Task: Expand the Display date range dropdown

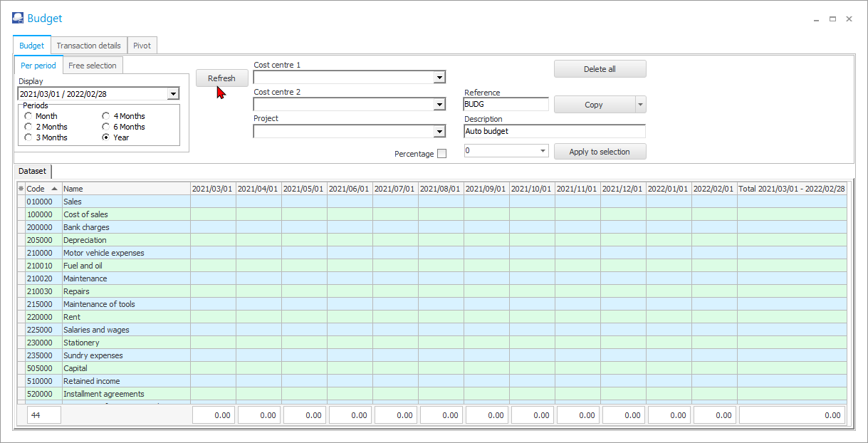Action: (172, 94)
